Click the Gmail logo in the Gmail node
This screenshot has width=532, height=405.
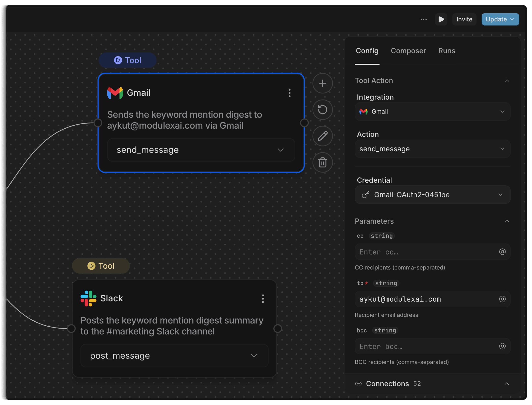coord(115,93)
